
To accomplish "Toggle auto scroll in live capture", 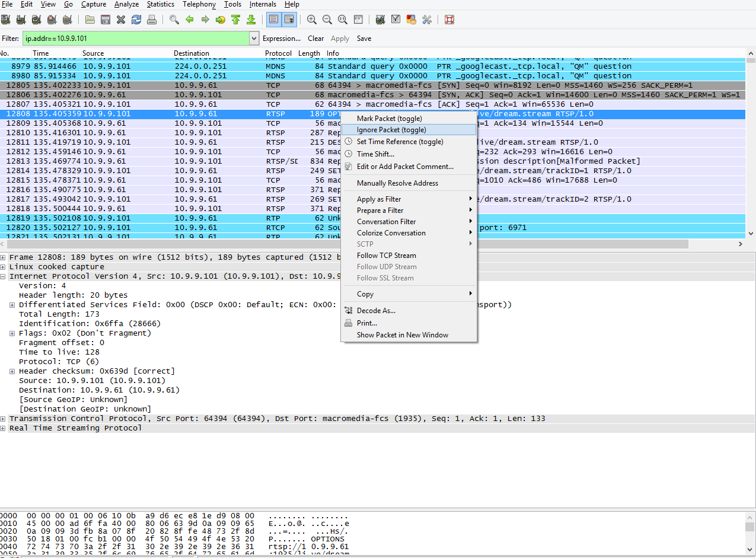I will pyautogui.click(x=289, y=20).
